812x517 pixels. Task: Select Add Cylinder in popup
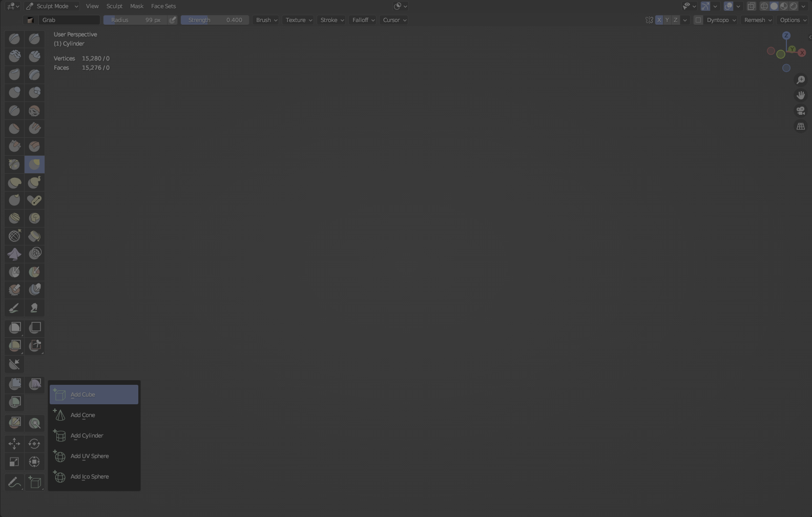(94, 436)
